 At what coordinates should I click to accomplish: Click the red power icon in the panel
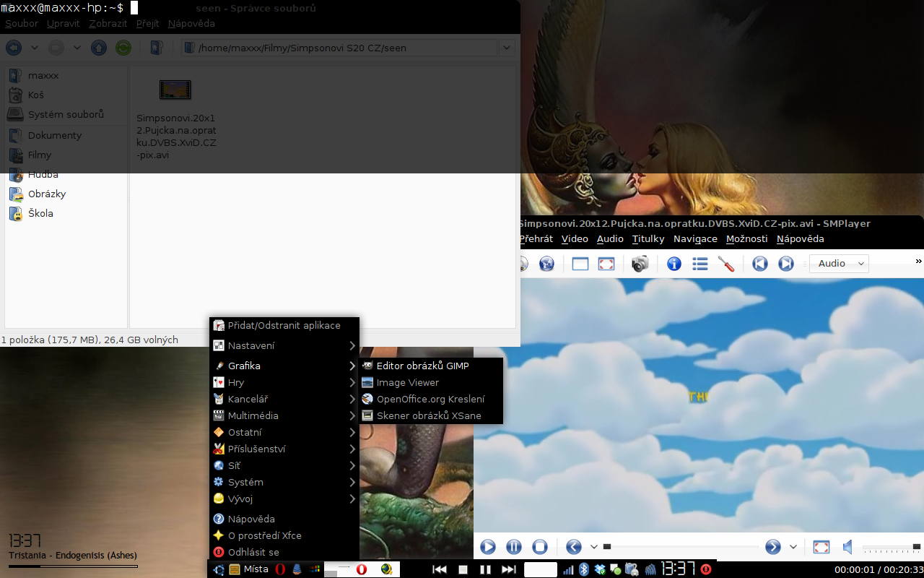706,569
